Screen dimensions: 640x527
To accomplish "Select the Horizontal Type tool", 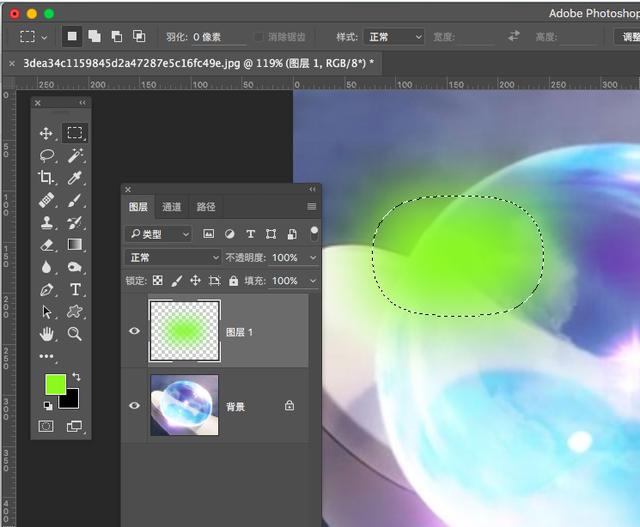I will (75, 289).
